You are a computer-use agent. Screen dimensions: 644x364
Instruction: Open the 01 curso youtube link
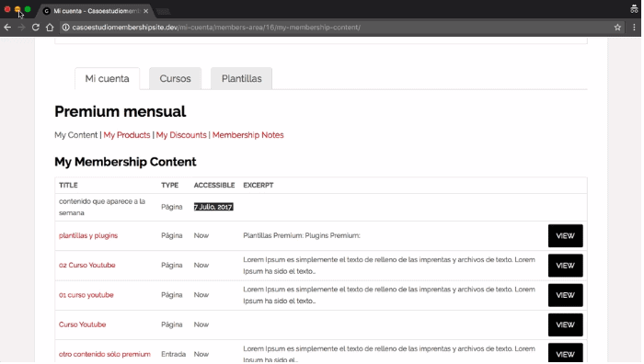pos(86,295)
